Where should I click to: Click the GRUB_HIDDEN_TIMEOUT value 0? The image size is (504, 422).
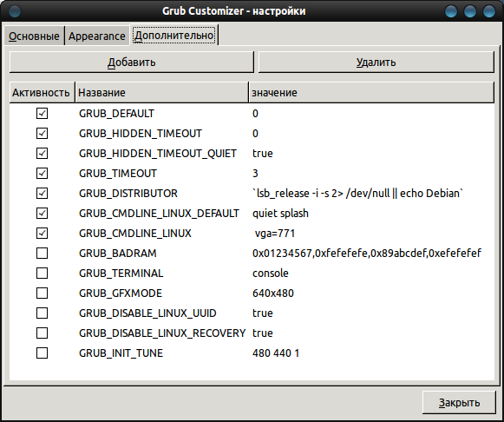pos(255,134)
